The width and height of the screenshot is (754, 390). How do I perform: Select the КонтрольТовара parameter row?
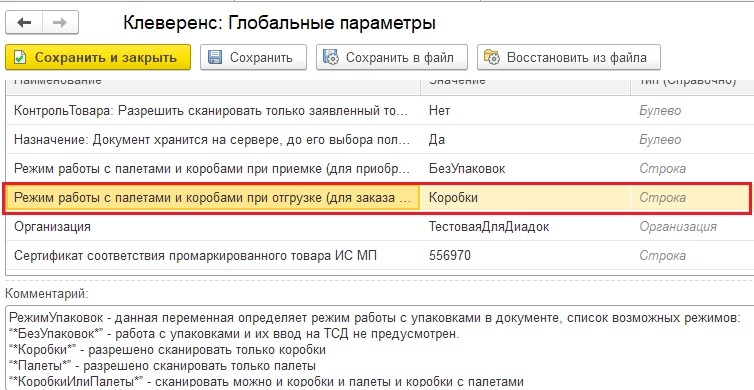(x=380, y=111)
